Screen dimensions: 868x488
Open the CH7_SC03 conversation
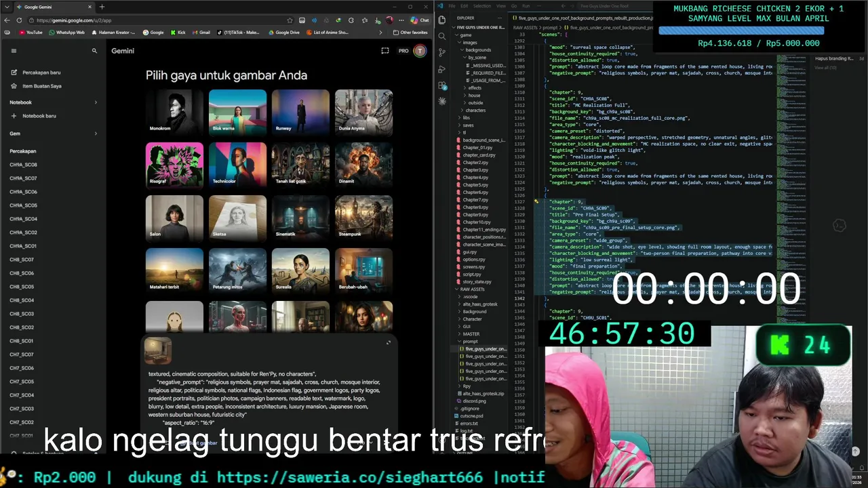[22, 409]
